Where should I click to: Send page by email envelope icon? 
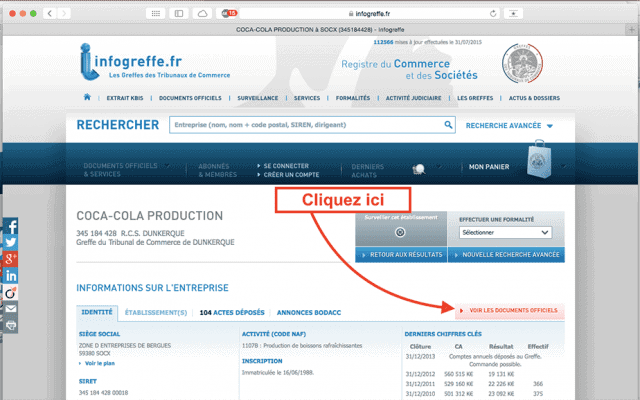(11, 309)
